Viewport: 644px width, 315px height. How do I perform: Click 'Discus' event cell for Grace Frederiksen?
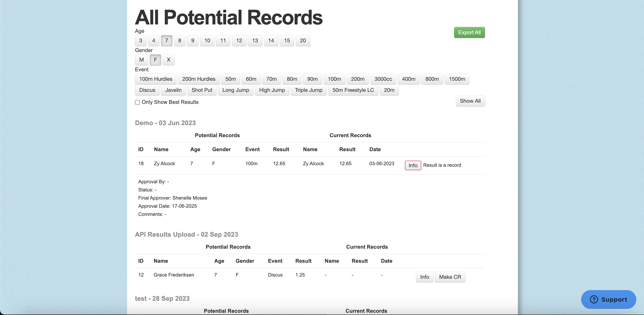pos(275,275)
